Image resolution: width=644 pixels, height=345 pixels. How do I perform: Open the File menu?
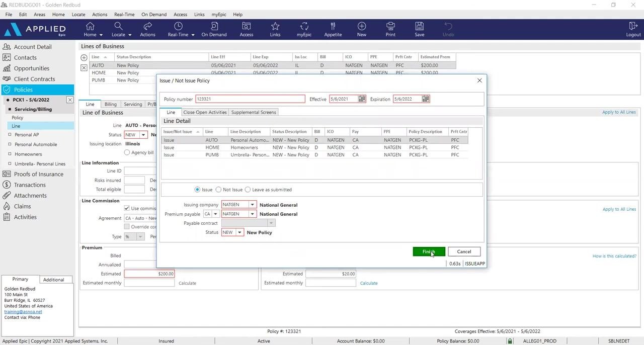[9, 15]
